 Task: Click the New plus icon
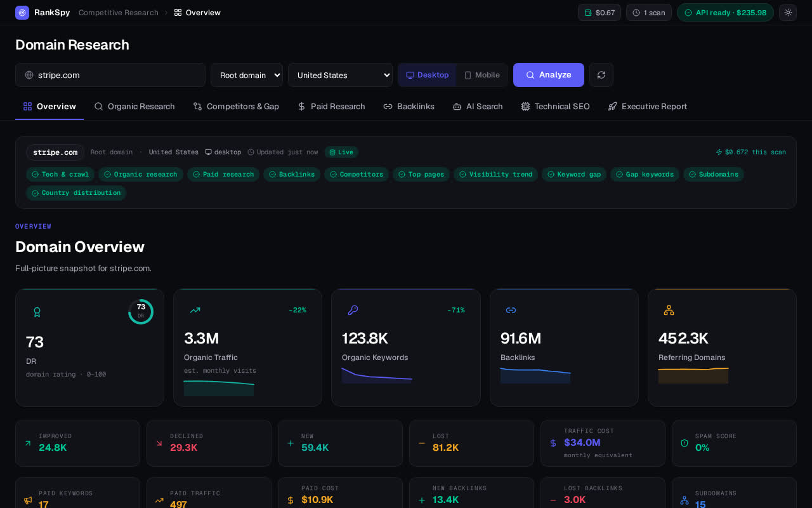290,443
